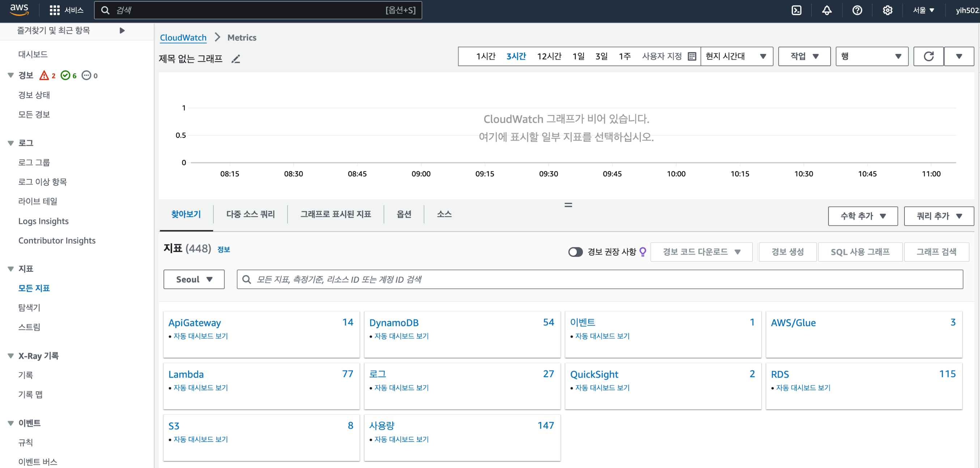Click the CloudWatch breadcrumb link
Image resolution: width=980 pixels, height=468 pixels.
tap(183, 38)
